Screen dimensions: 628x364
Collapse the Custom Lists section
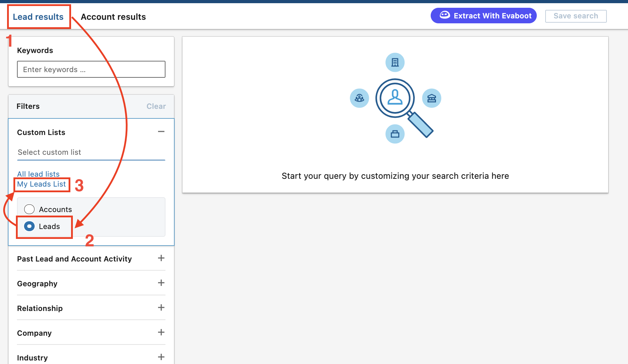click(x=161, y=131)
